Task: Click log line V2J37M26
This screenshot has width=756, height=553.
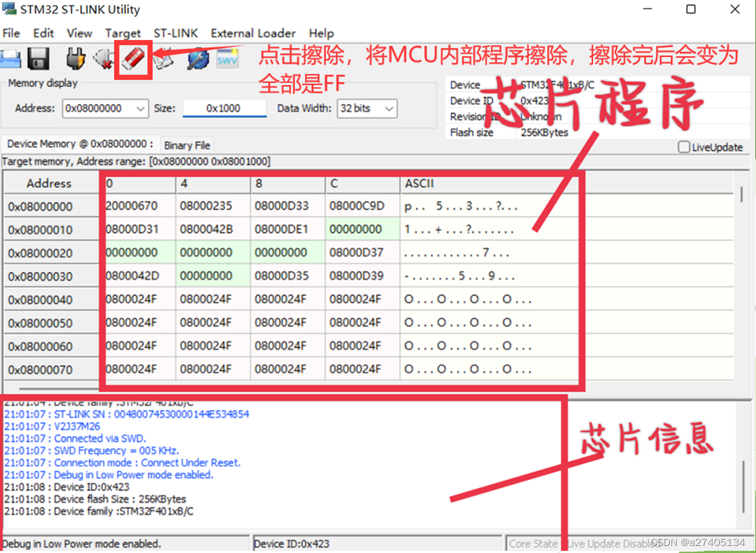Action: [52, 426]
